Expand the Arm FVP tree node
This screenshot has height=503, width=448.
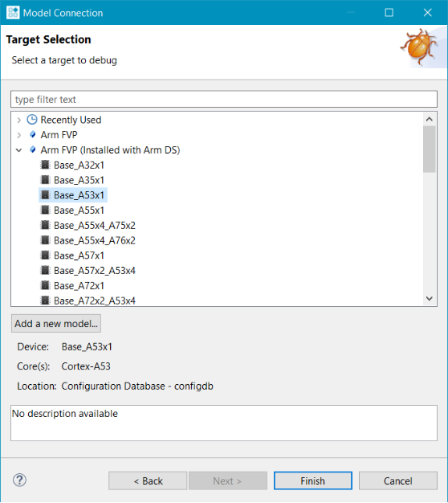tap(19, 135)
